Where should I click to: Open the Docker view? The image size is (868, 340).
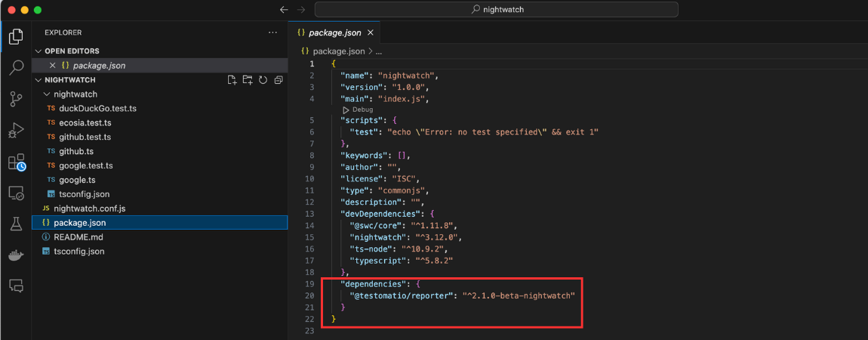(x=16, y=255)
